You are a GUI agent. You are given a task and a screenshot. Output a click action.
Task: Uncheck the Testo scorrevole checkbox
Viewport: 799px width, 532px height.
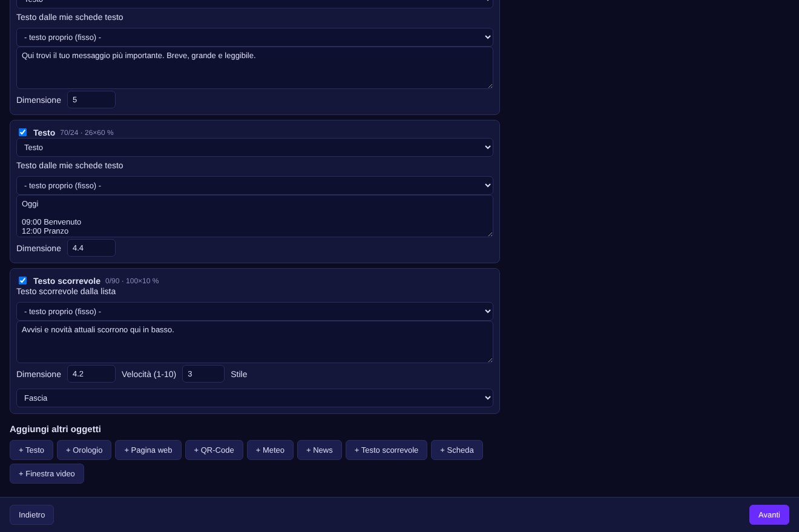coord(22,280)
